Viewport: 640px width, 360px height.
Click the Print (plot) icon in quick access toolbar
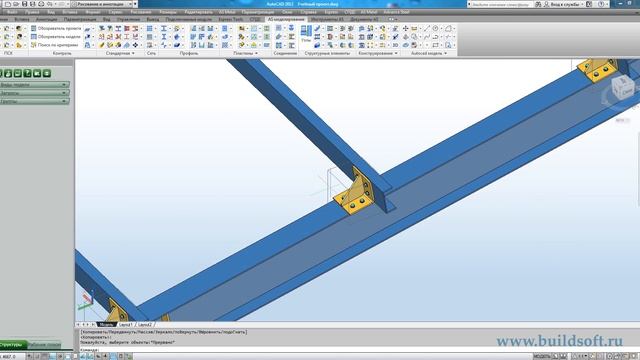(41, 4)
